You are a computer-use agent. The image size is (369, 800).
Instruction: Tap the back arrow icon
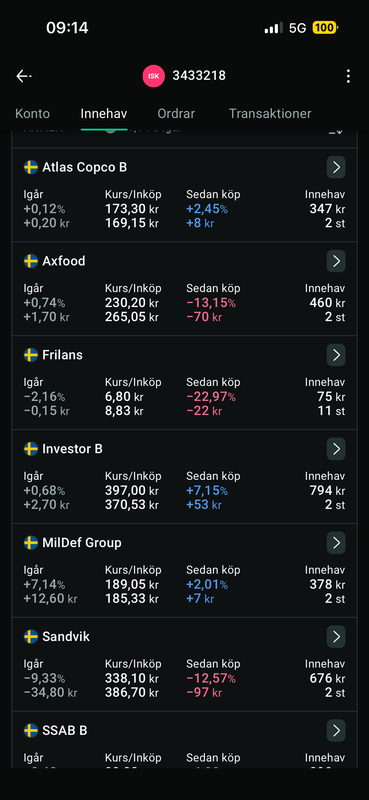click(x=23, y=77)
